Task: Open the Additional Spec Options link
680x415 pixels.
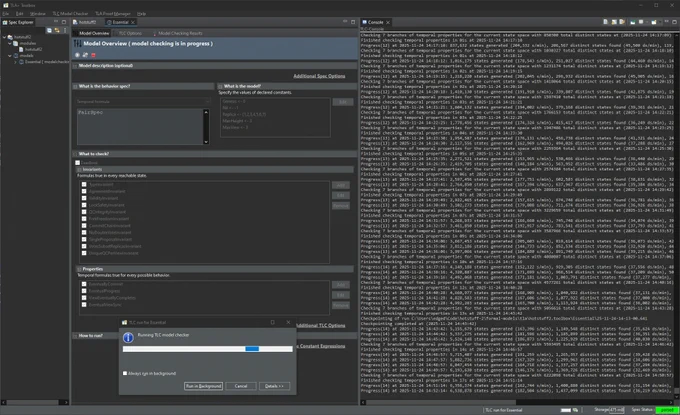Action: (319, 76)
